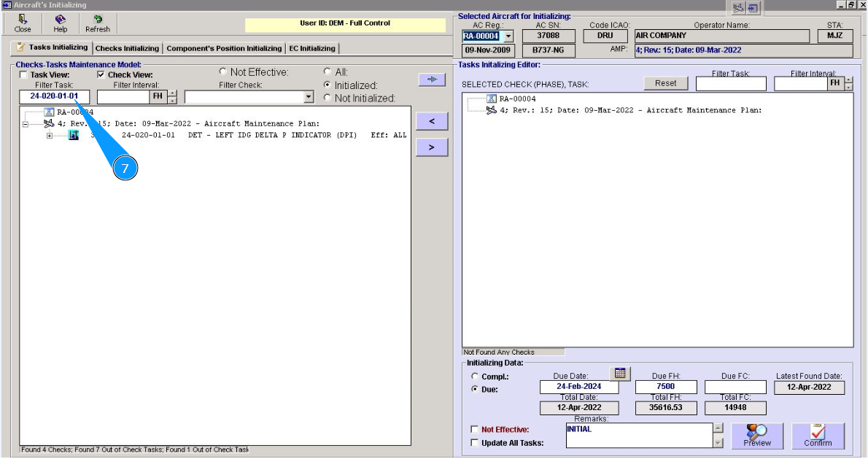Click the Confirm checkmark icon

click(x=818, y=433)
